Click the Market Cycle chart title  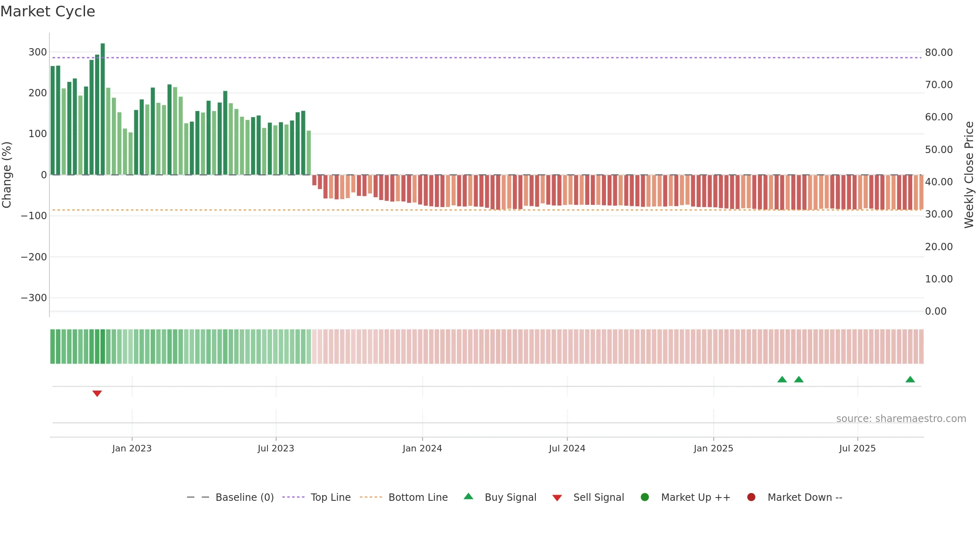48,11
